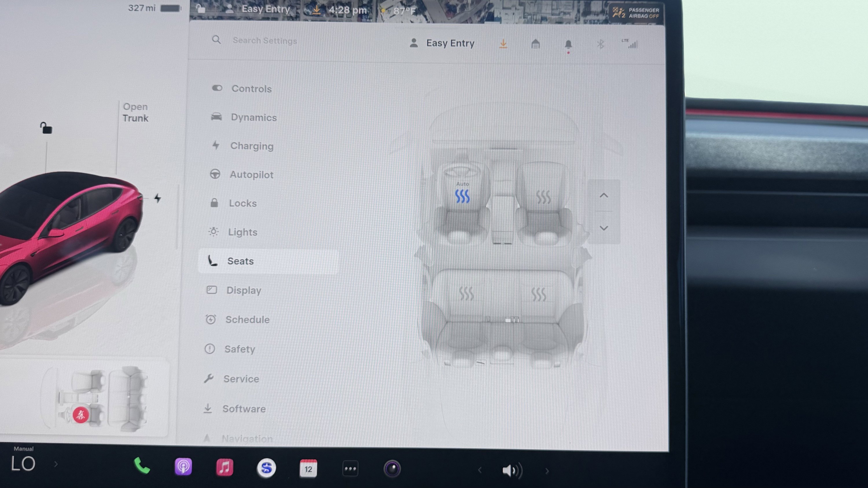Toggle the rear right seat heater
Viewport: 868px width, 488px height.
[538, 294]
